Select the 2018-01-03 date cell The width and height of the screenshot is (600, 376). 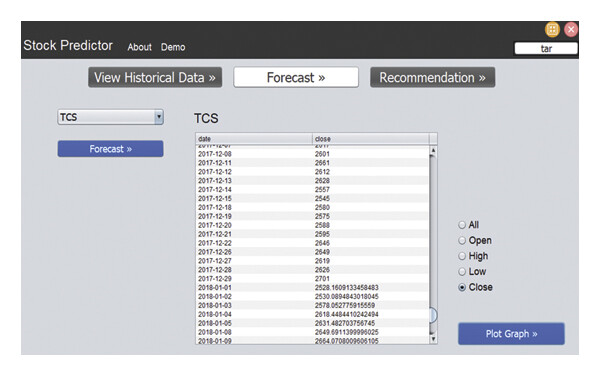point(254,305)
